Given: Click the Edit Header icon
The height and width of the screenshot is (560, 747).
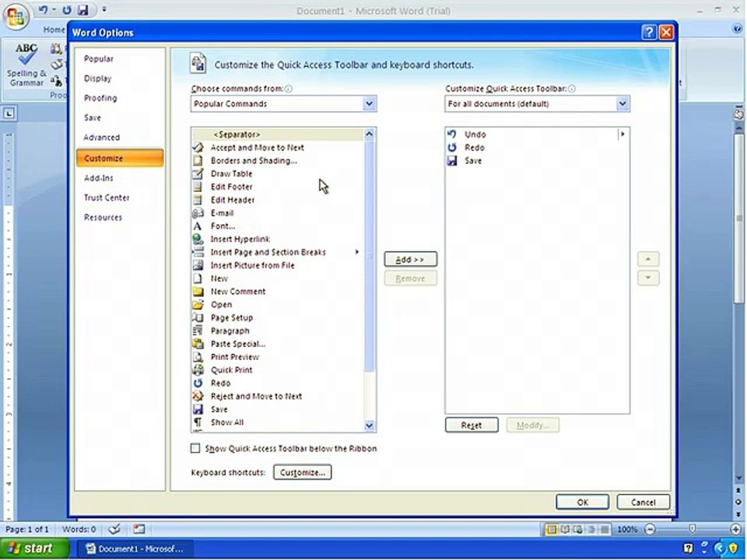Looking at the screenshot, I should [198, 200].
